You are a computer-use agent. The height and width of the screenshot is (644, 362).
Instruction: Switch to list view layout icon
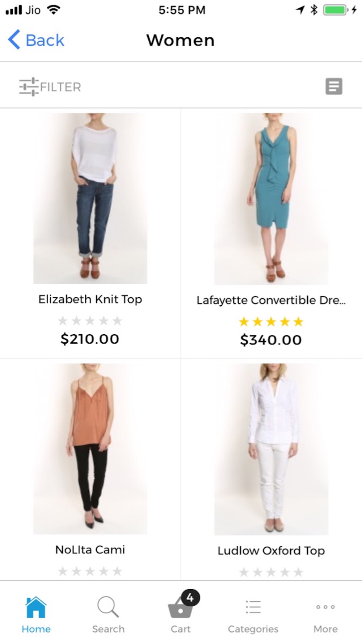[x=334, y=87]
